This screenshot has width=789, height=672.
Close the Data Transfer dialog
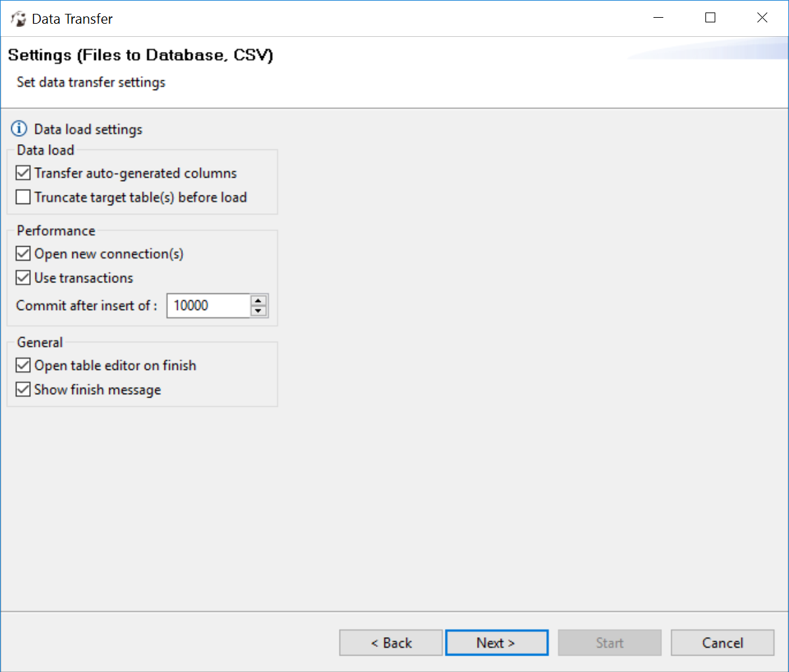[x=762, y=18]
